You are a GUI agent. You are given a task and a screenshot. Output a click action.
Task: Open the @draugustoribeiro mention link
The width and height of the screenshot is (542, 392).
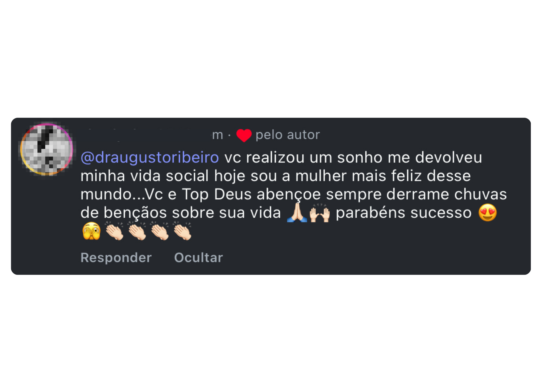150,158
